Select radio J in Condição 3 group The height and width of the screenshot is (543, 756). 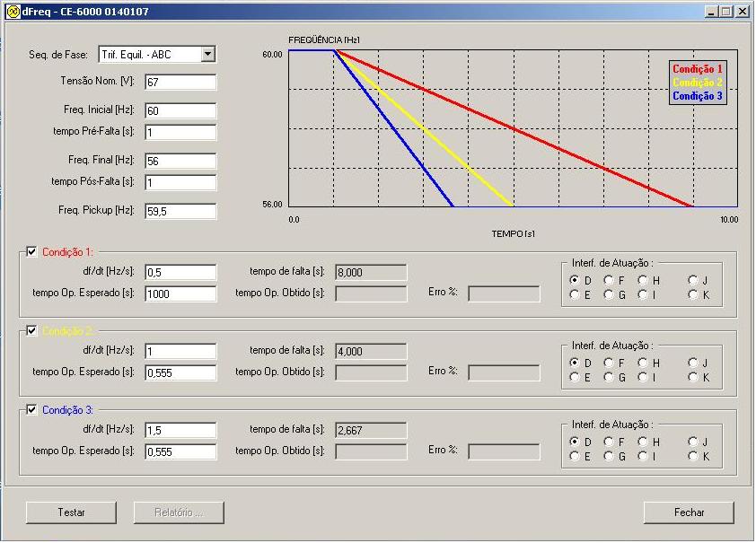point(693,442)
